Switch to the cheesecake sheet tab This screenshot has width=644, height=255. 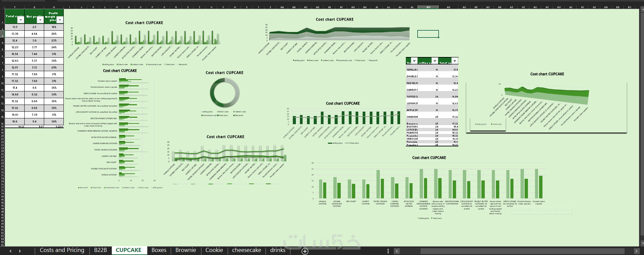(247, 250)
